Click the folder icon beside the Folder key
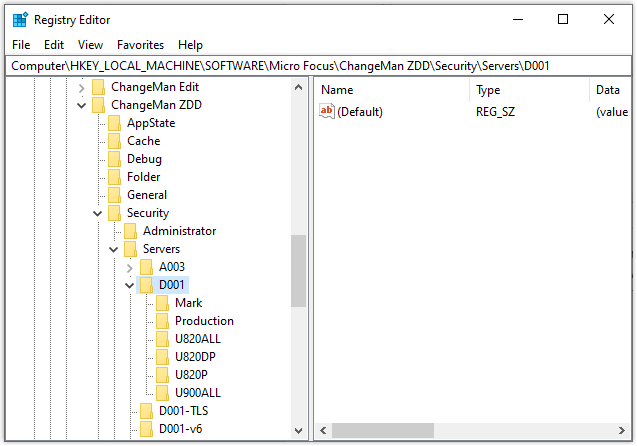637x446 pixels. point(115,177)
